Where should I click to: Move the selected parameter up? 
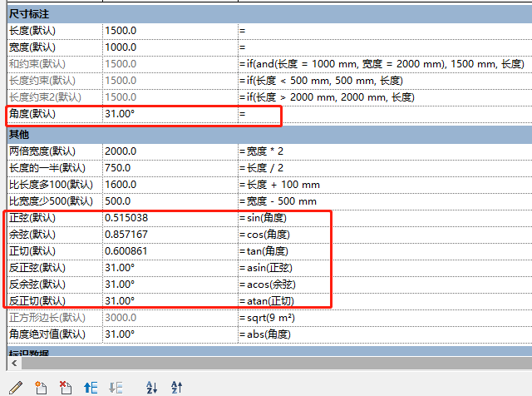point(91,388)
